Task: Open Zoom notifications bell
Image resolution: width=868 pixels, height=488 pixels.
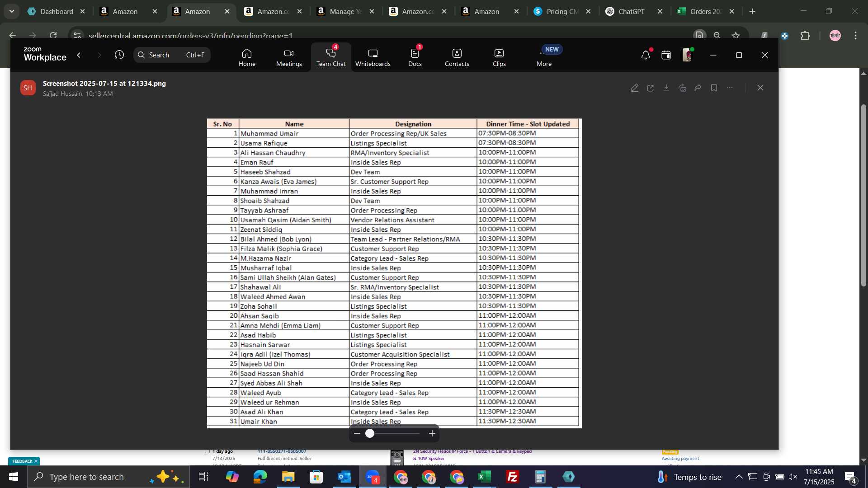Action: [646, 55]
